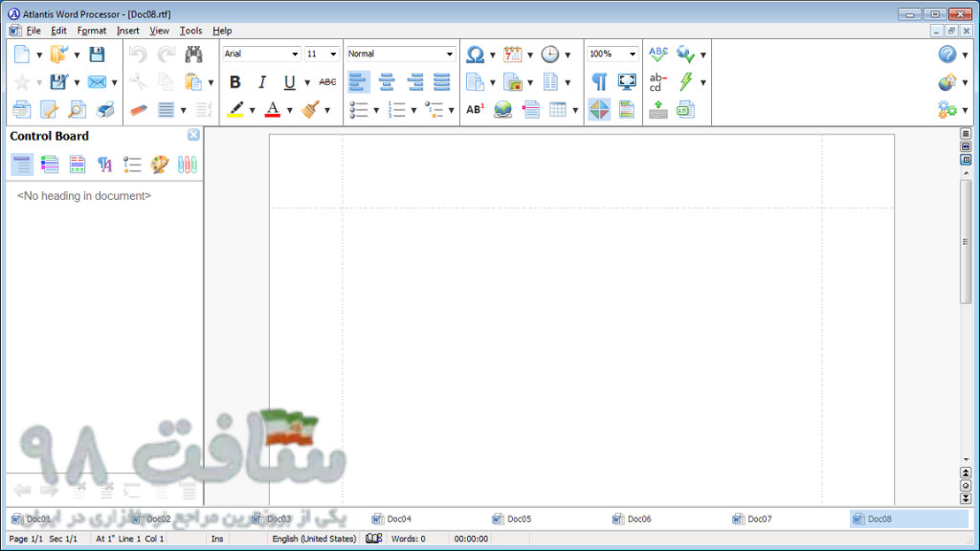Click the hyphenation ab-cd icon

658,82
